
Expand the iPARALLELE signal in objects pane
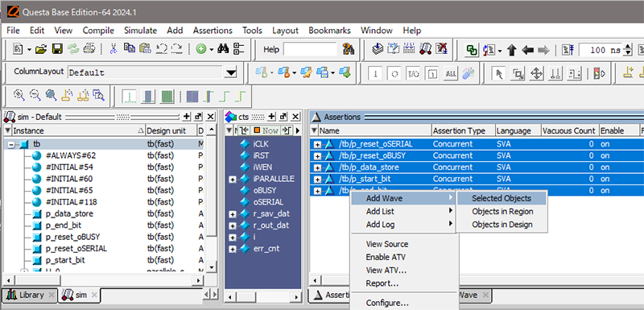pos(233,179)
